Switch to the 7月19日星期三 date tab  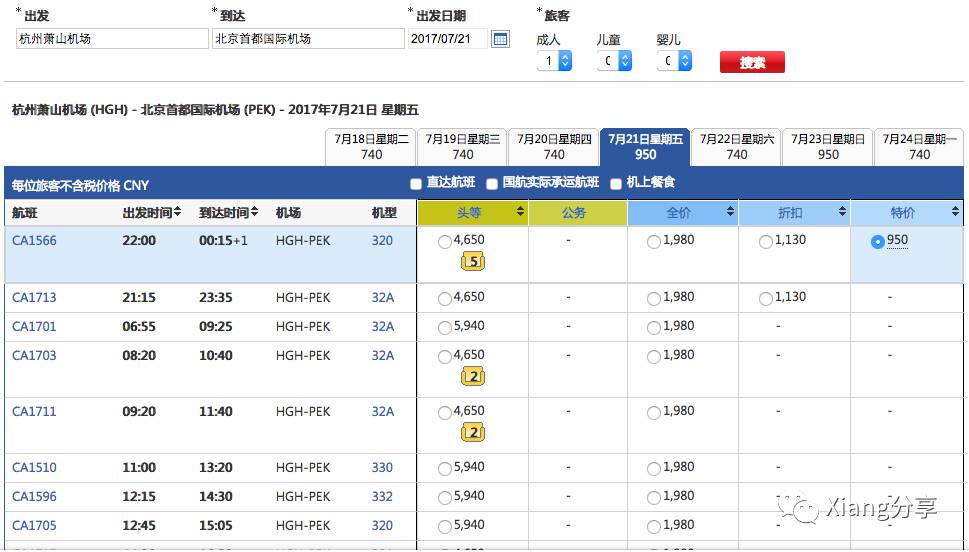point(463,147)
